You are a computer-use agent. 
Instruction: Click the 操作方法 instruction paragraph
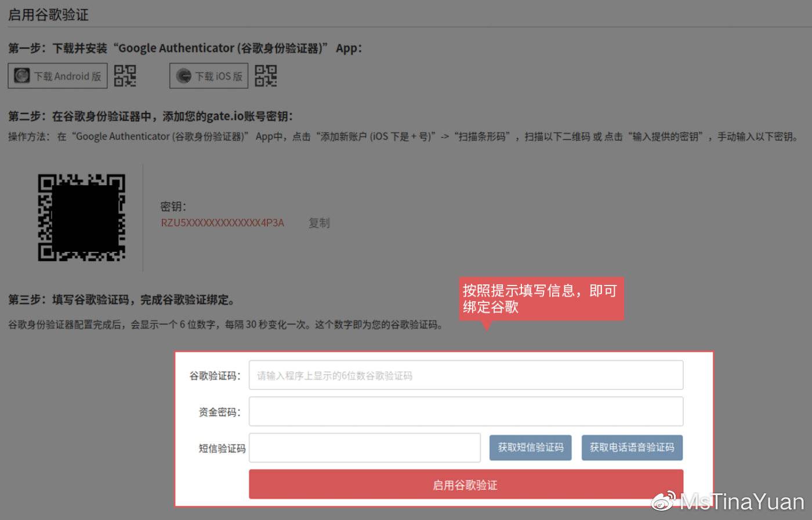[x=404, y=137]
